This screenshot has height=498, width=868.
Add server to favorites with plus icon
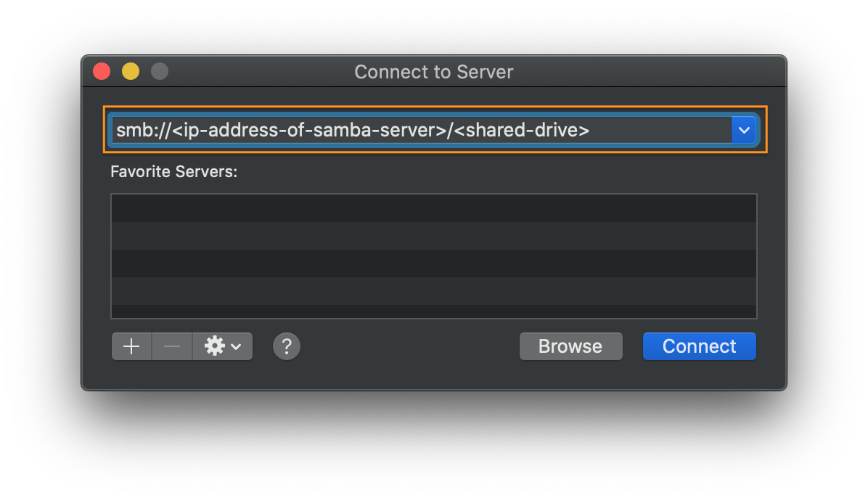click(131, 346)
